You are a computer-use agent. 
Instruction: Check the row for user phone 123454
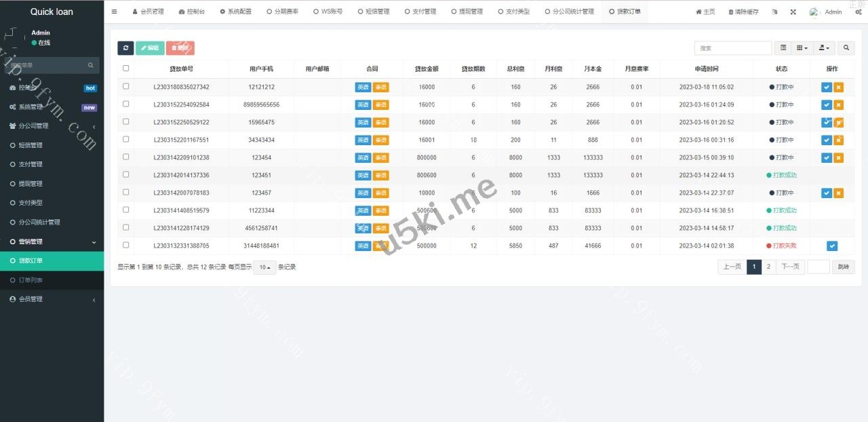[125, 157]
